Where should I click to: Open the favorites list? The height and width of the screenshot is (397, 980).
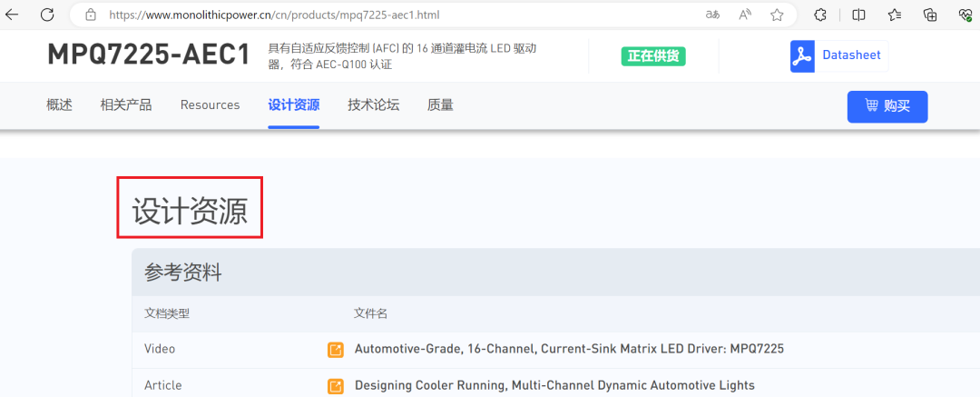[895, 15]
